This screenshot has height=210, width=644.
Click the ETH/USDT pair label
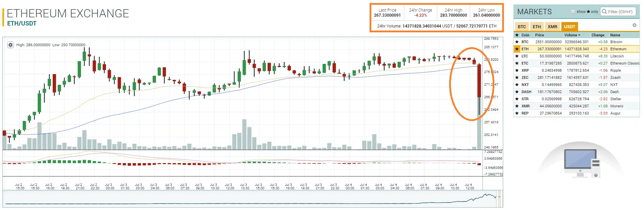22,23
